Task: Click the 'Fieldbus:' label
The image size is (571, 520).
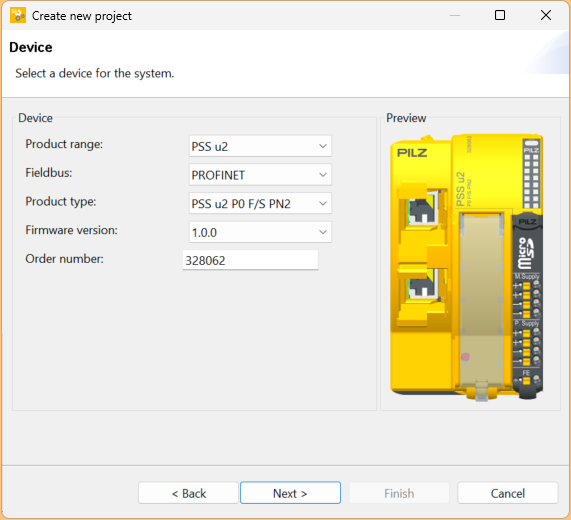Action: (49, 173)
